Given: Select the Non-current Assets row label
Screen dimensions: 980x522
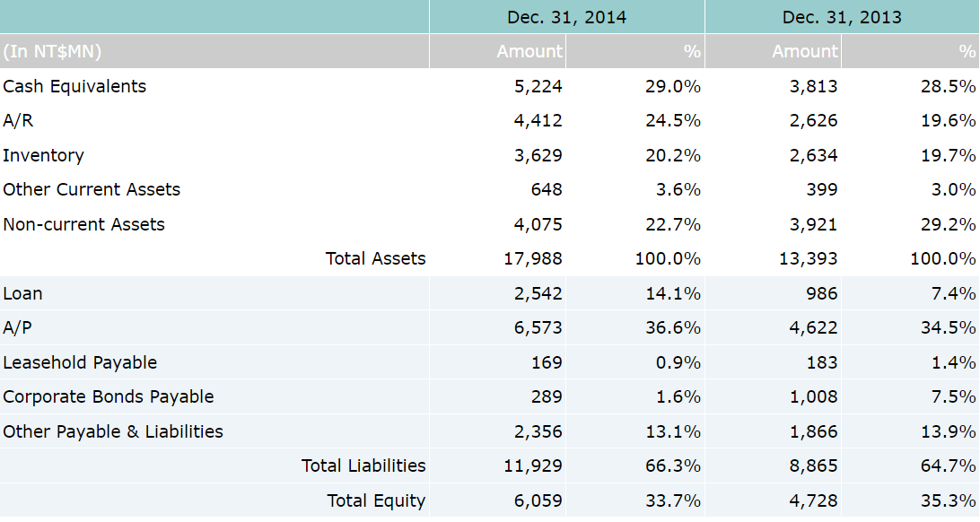Looking at the screenshot, I should tap(83, 224).
